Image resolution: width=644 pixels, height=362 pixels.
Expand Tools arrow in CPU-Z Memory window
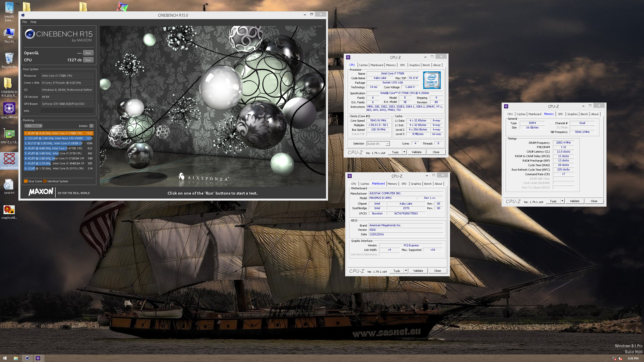coord(562,201)
